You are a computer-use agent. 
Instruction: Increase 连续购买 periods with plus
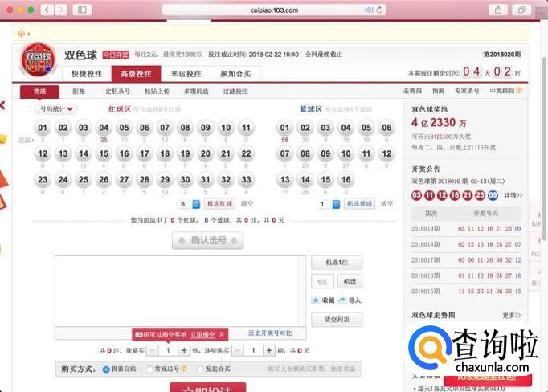click(x=269, y=350)
